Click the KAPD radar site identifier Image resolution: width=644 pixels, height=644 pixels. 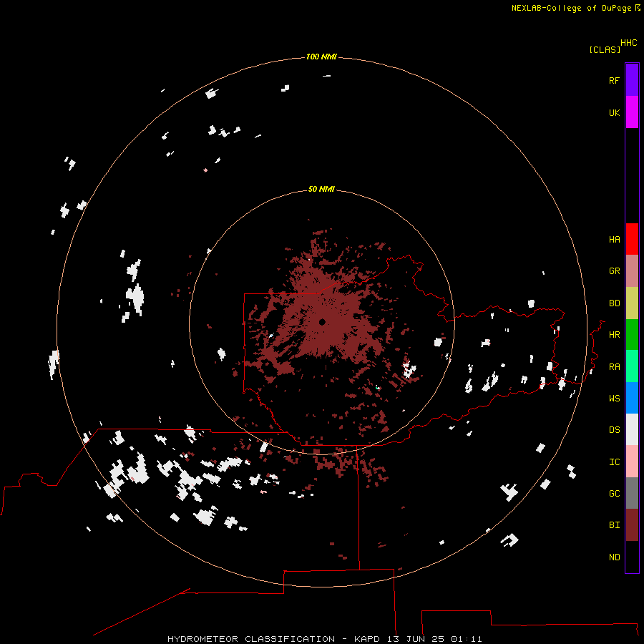[367, 639]
